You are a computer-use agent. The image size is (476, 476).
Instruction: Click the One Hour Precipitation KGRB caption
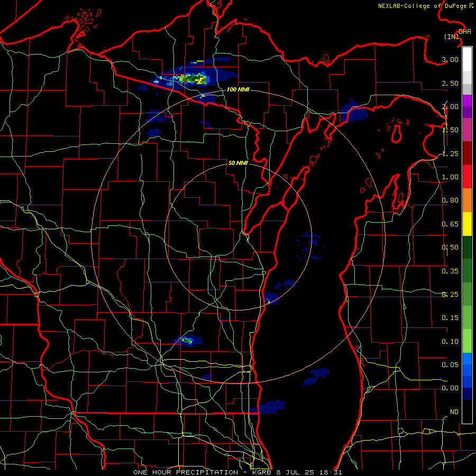point(237,472)
